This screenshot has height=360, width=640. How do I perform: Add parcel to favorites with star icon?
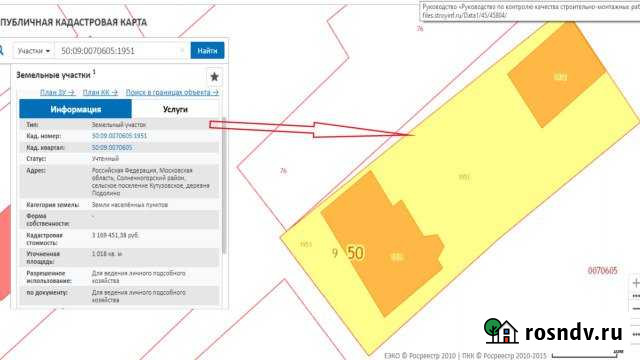[x=214, y=77]
